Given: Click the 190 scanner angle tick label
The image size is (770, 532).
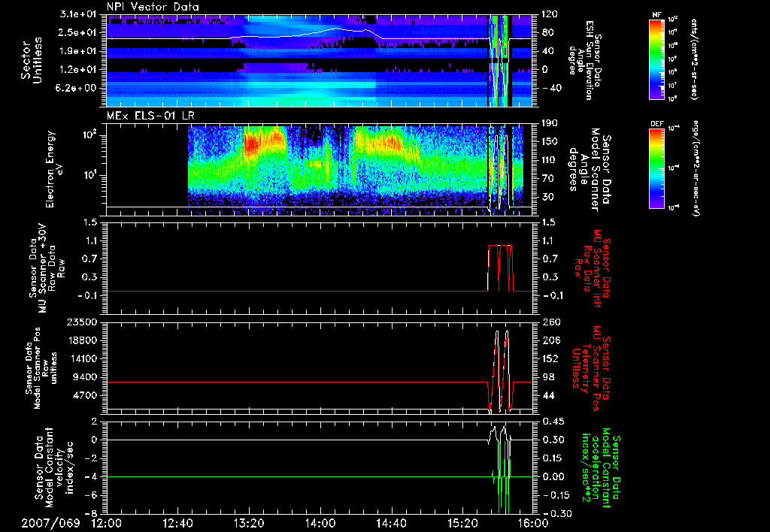Looking at the screenshot, I should [550, 123].
